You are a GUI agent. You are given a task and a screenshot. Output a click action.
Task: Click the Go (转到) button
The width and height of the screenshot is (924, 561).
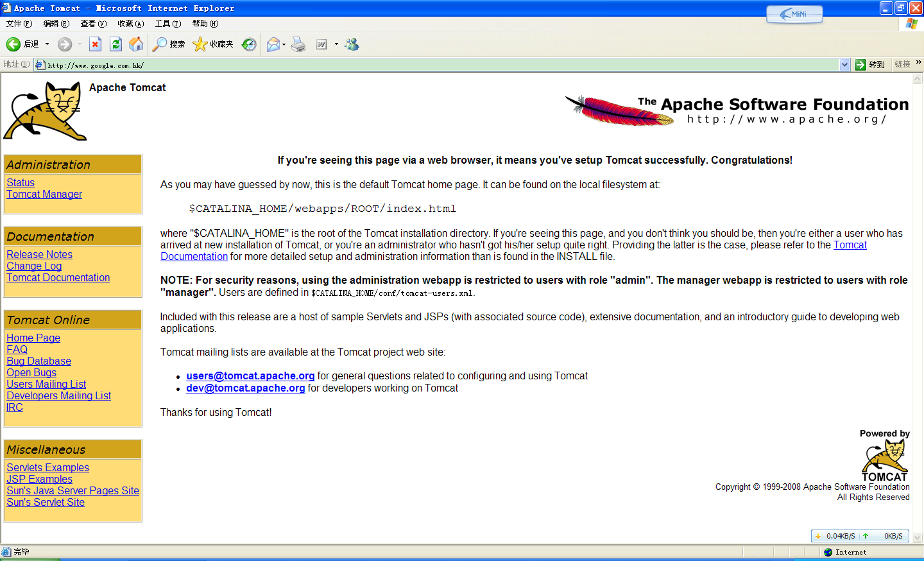click(870, 65)
